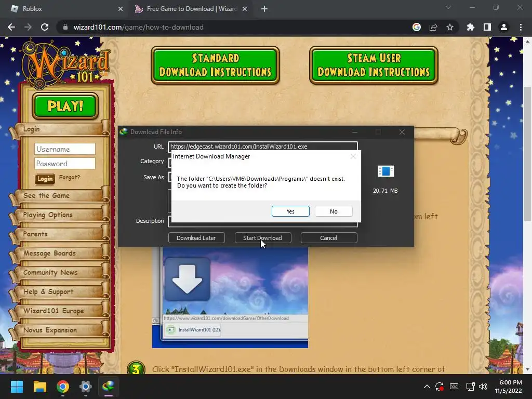Open Wizard101 Europe menu item

(x=60, y=311)
